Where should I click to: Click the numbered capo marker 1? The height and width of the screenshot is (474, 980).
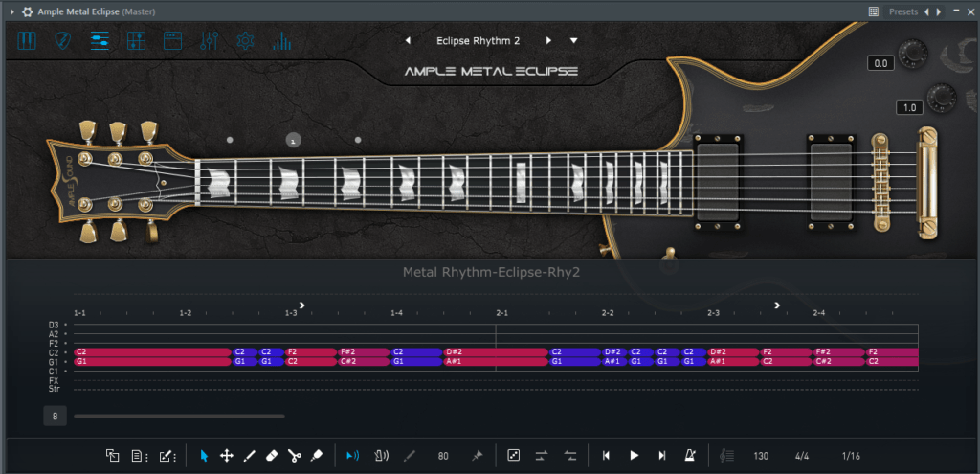pyautogui.click(x=293, y=140)
